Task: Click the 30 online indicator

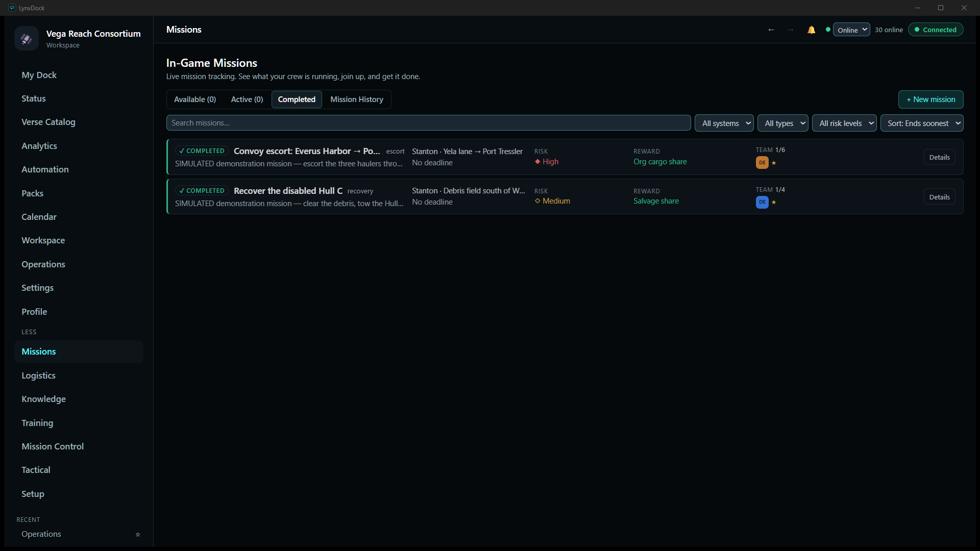Action: click(889, 30)
